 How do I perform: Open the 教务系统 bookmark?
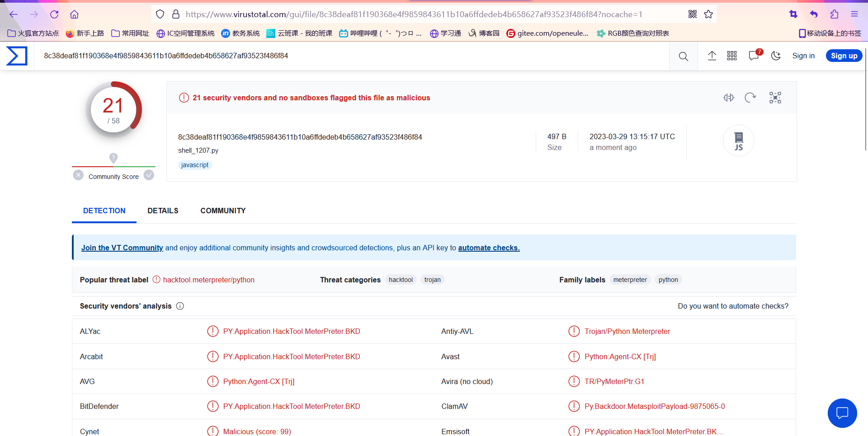click(x=241, y=33)
